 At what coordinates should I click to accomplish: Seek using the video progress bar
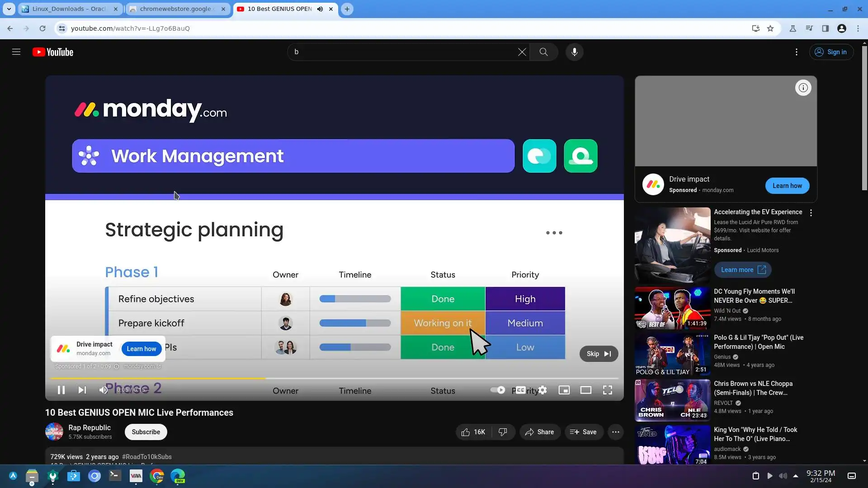(x=335, y=378)
